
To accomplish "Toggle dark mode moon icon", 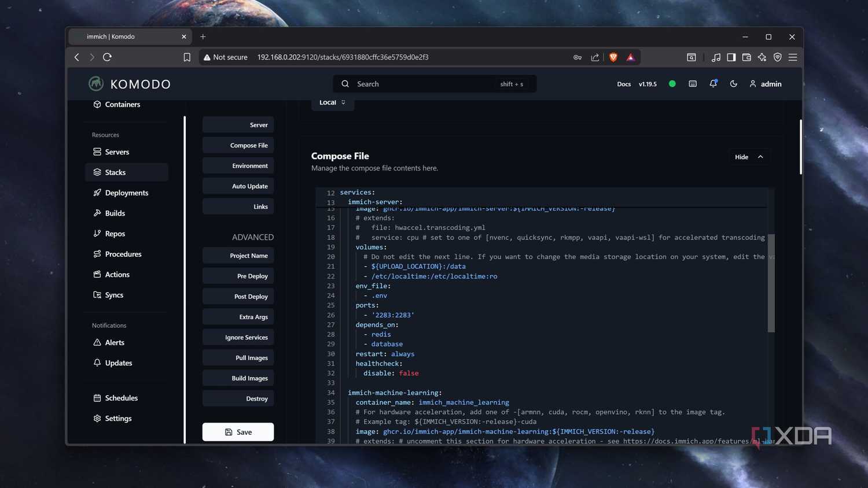I will [x=733, y=84].
